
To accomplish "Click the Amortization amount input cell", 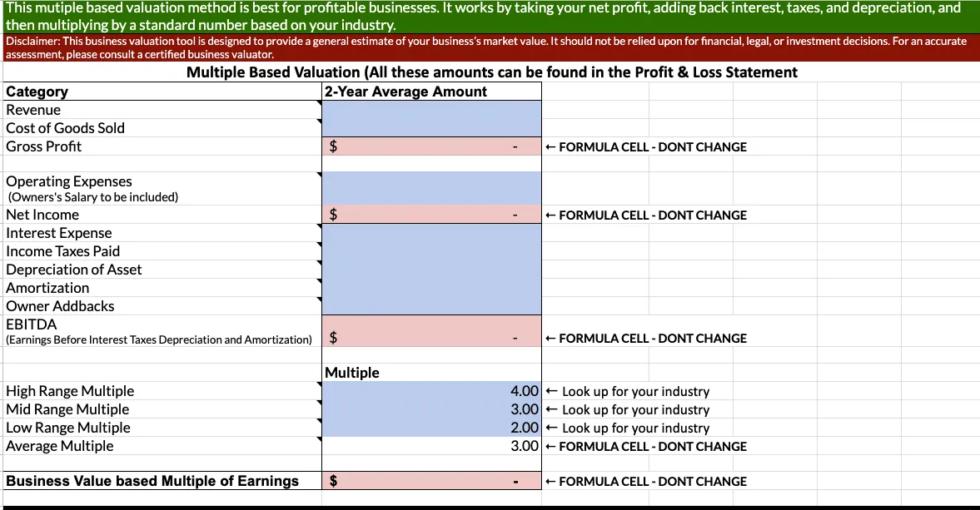I will [x=431, y=288].
